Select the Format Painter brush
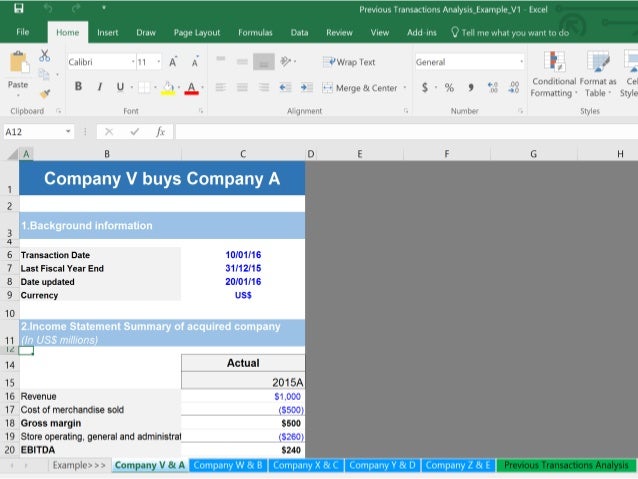 point(44,93)
